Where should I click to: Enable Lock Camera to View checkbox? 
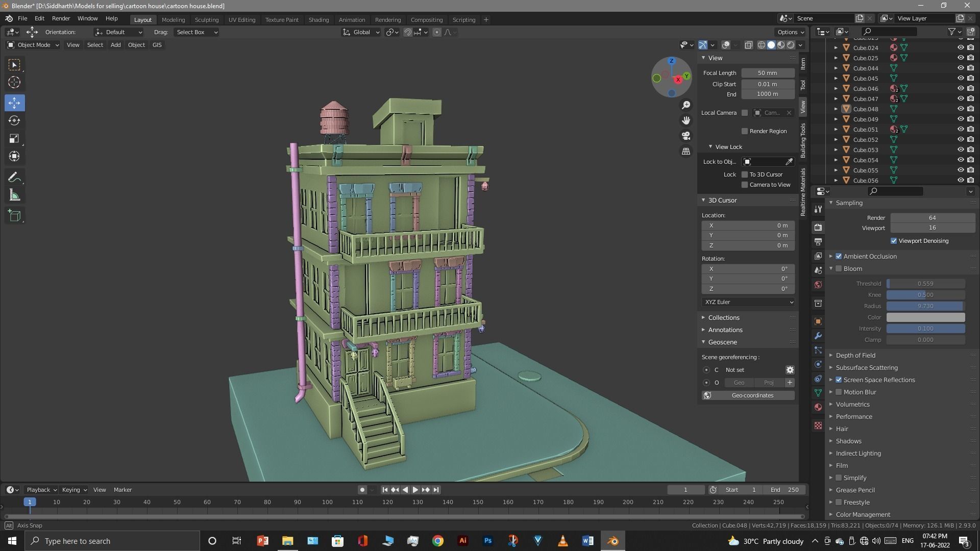click(x=745, y=185)
